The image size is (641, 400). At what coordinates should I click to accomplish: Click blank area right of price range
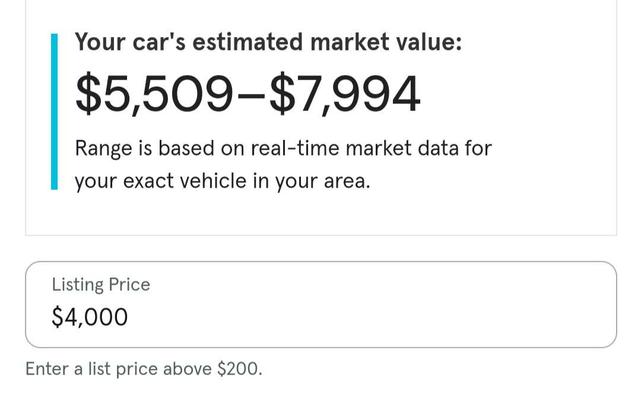(520, 94)
